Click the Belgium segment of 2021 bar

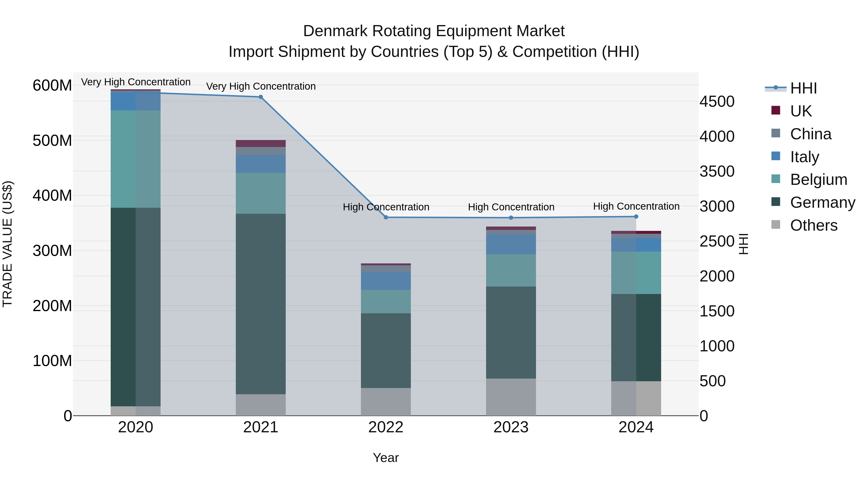point(260,193)
